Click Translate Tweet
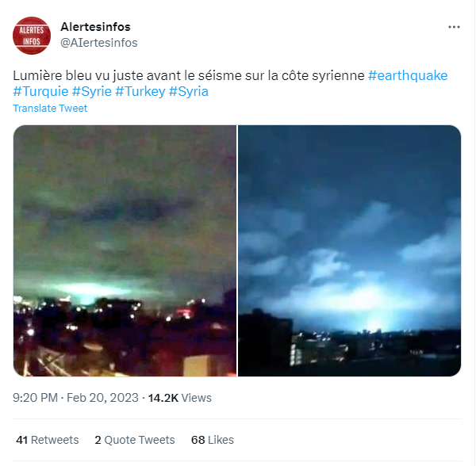 coord(50,109)
